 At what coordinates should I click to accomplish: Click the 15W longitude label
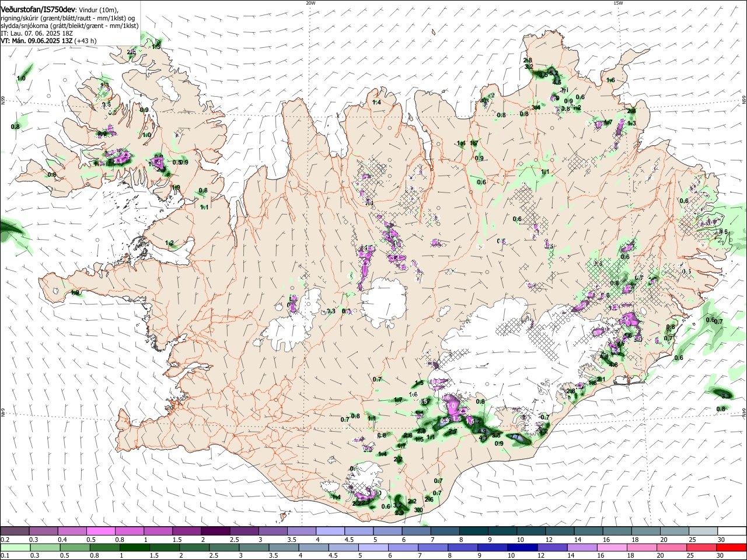618,3
